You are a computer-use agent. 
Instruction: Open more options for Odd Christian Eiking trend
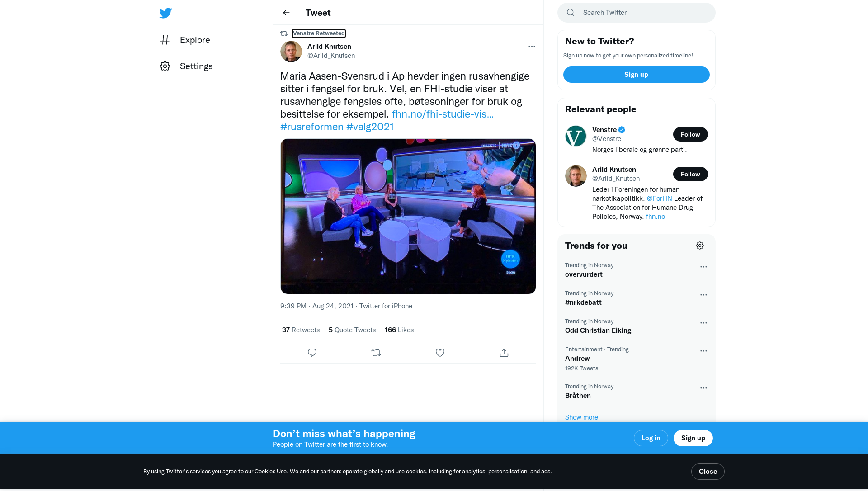coord(703,323)
